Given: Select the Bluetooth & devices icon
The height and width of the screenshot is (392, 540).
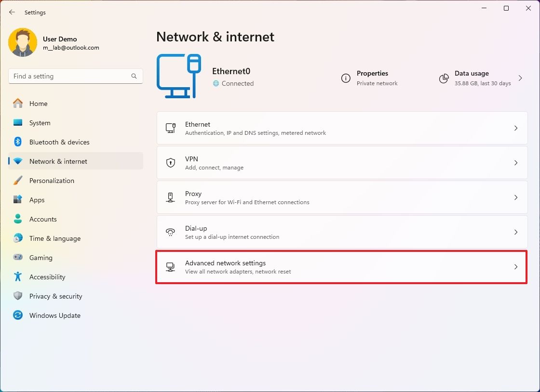Looking at the screenshot, I should (18, 142).
